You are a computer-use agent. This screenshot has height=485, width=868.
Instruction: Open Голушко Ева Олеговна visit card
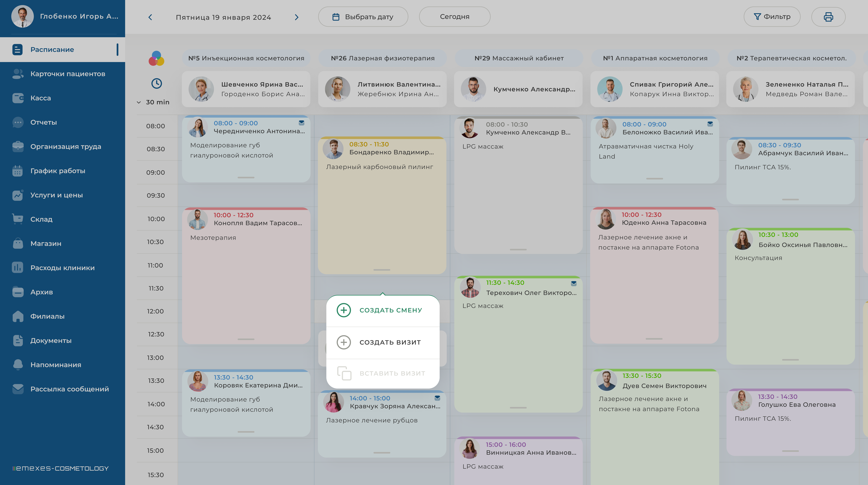click(790, 422)
